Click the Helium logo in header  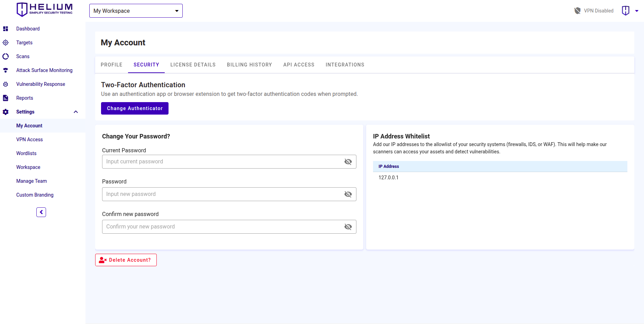coord(45,9)
